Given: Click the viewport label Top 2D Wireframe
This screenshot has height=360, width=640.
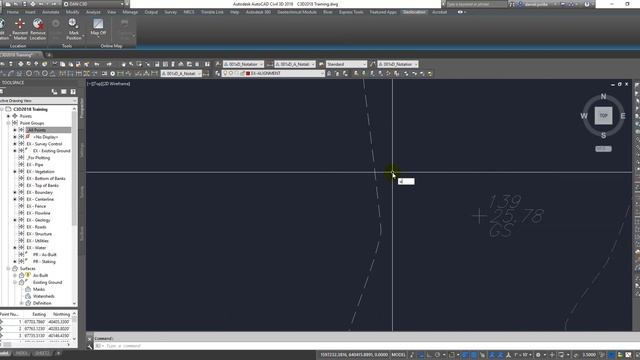Looking at the screenshot, I should point(109,84).
